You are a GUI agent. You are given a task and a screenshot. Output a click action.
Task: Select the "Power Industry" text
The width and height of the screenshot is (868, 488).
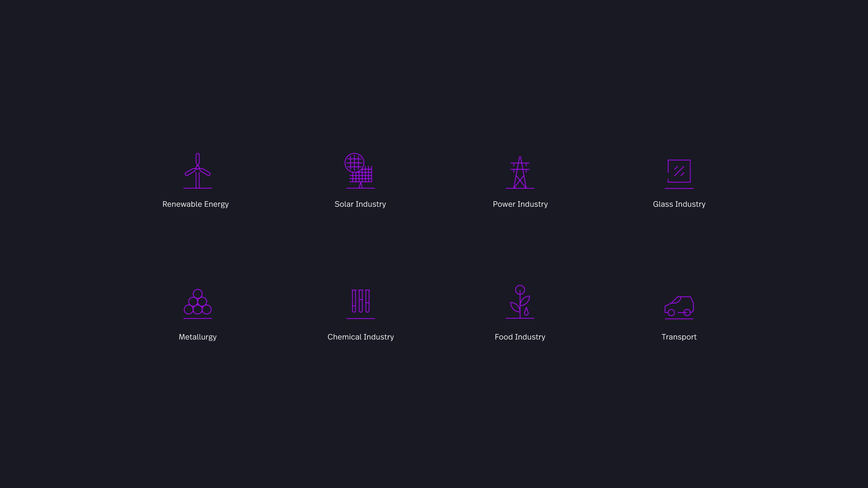[x=520, y=204]
